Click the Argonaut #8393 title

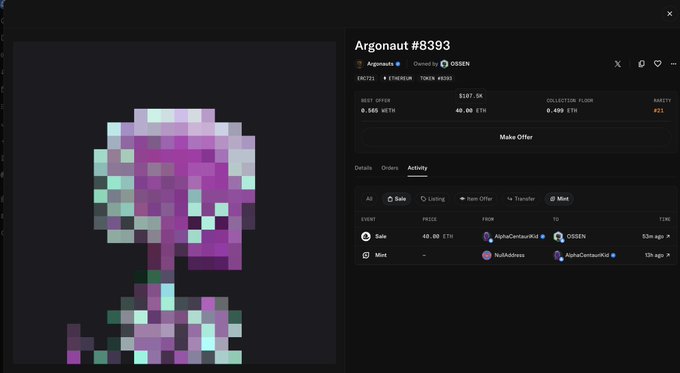coord(402,46)
